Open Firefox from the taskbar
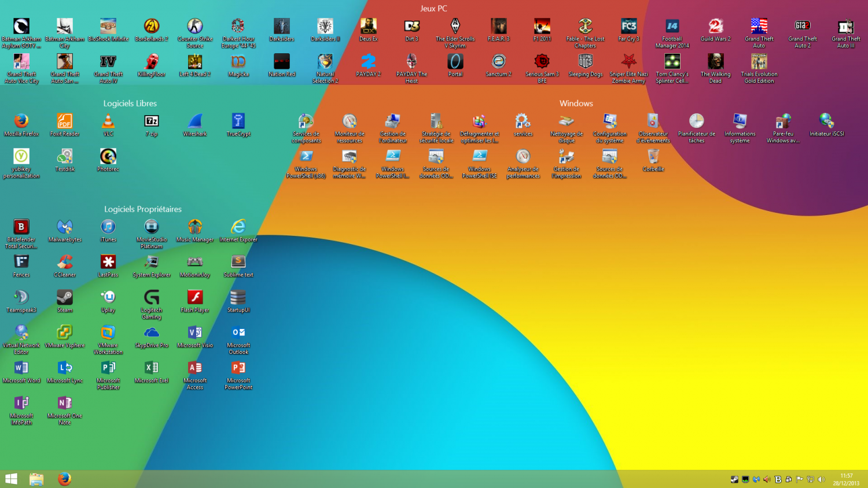 [64, 479]
